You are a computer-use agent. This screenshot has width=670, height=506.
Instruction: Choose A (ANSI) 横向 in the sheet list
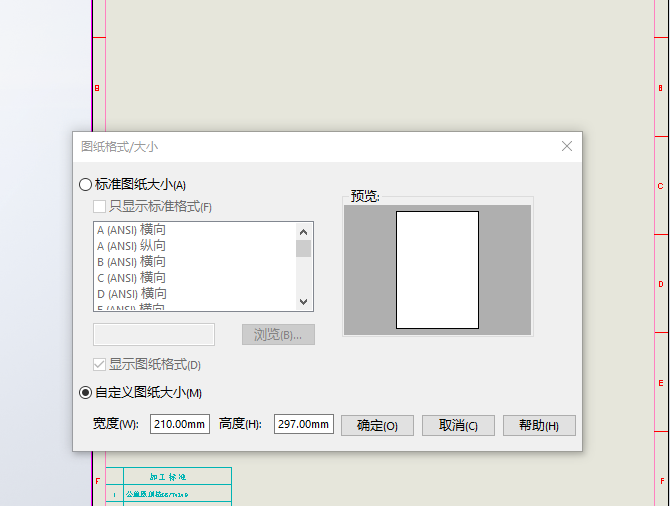pos(131,230)
